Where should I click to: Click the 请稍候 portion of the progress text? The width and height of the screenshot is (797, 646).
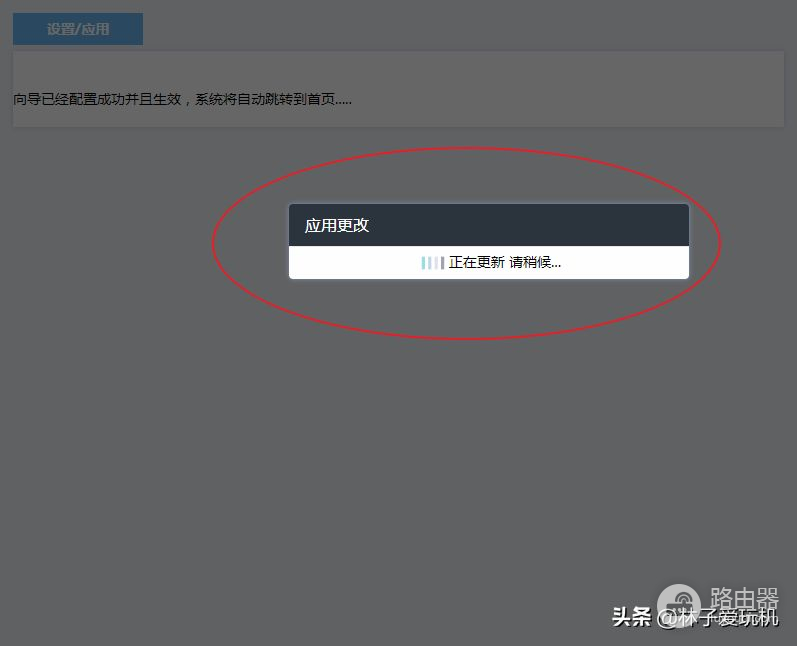535,263
